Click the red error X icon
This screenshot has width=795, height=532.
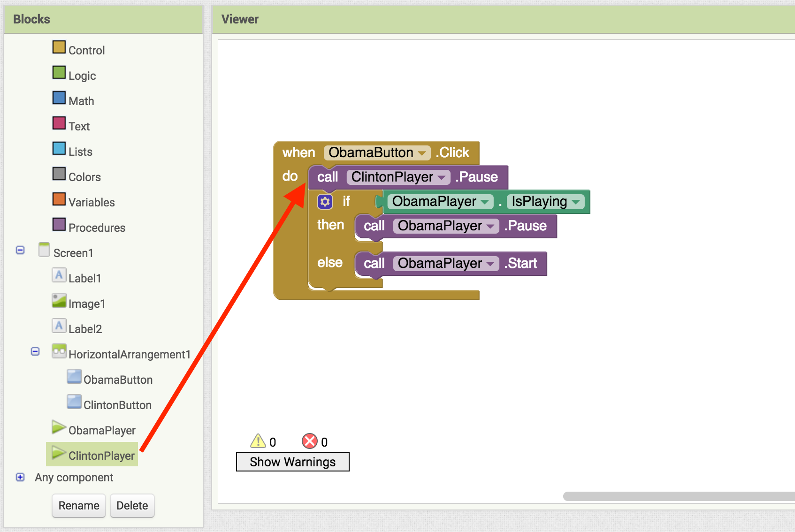coord(310,441)
